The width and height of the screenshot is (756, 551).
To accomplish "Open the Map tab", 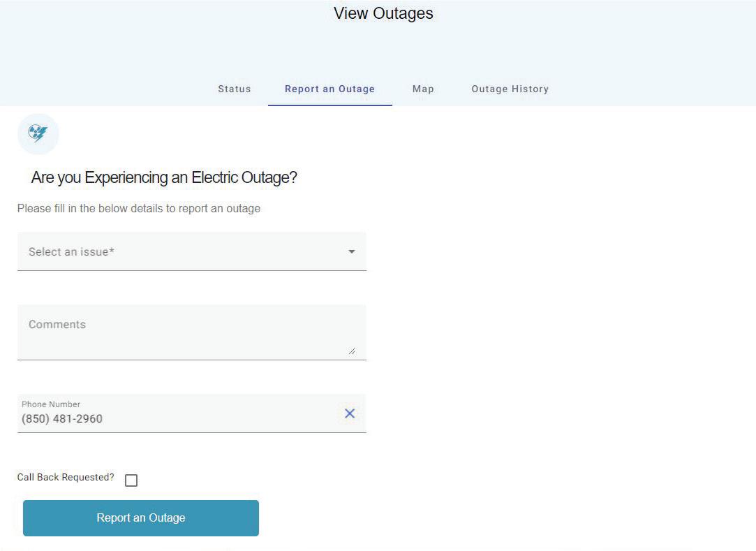I will [x=423, y=89].
